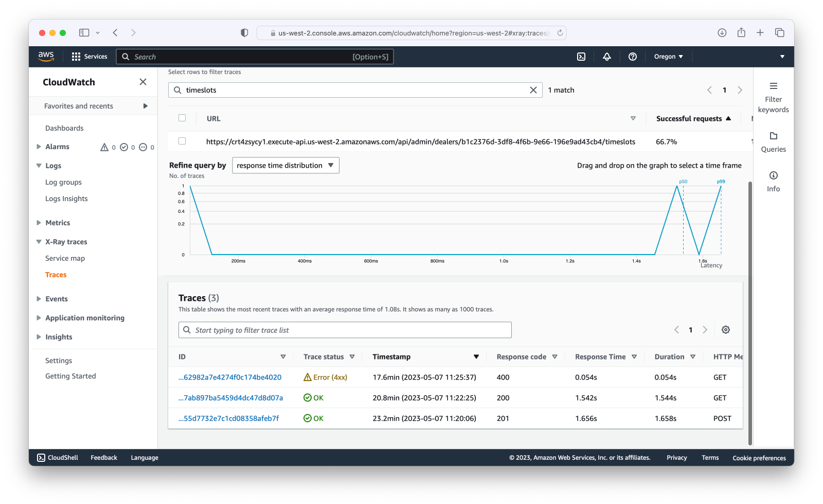Screen dimensions: 823x504
Task: Open the notifications bell
Action: click(x=607, y=57)
